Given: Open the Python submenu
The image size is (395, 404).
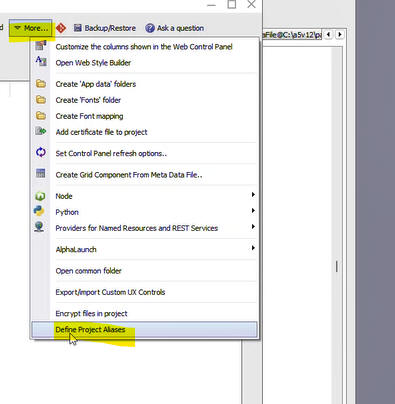Looking at the screenshot, I should [x=144, y=212].
